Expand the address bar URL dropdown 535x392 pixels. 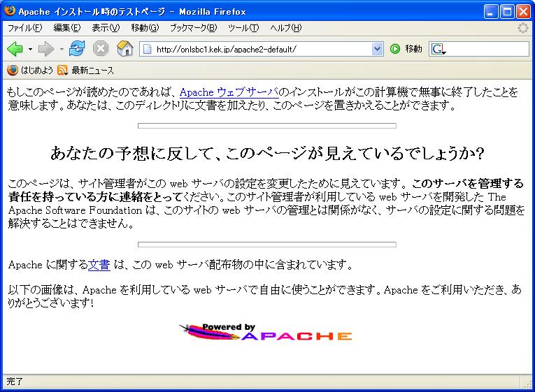pyautogui.click(x=377, y=50)
